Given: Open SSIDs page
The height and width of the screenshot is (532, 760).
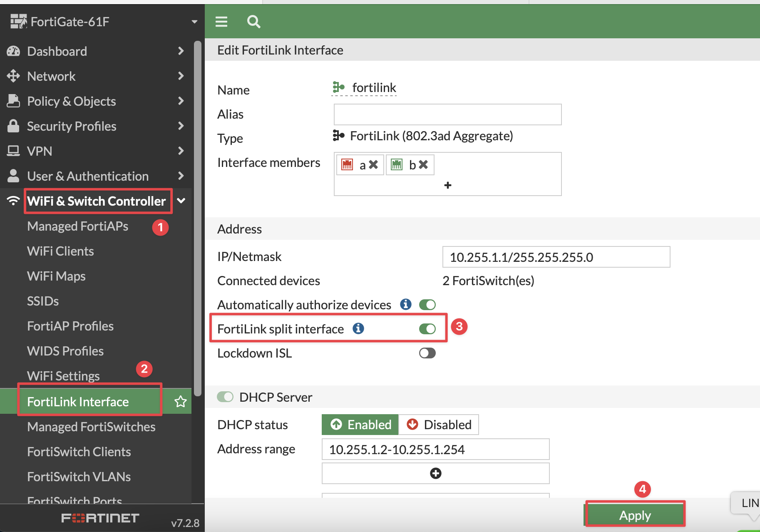Looking at the screenshot, I should pyautogui.click(x=43, y=301).
